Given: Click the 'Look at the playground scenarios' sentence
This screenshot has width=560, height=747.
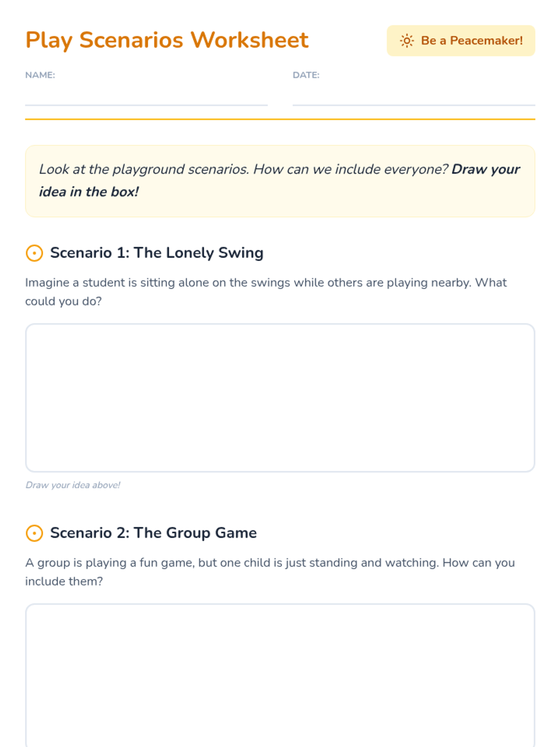Looking at the screenshot, I should point(243,169).
